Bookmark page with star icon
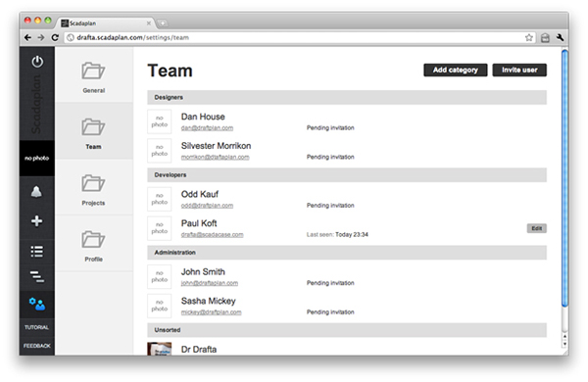588x382 pixels. pos(529,37)
